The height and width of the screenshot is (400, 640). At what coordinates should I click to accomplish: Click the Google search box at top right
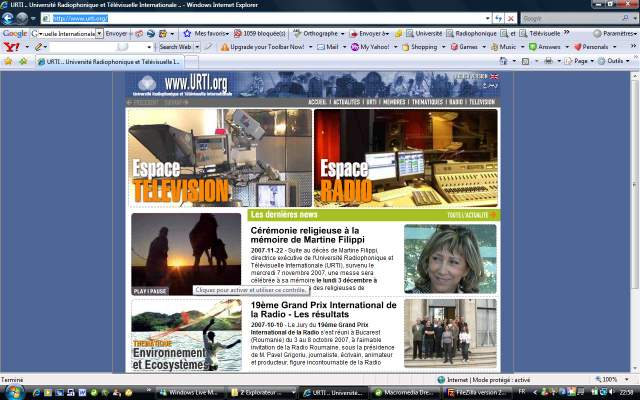click(571, 18)
